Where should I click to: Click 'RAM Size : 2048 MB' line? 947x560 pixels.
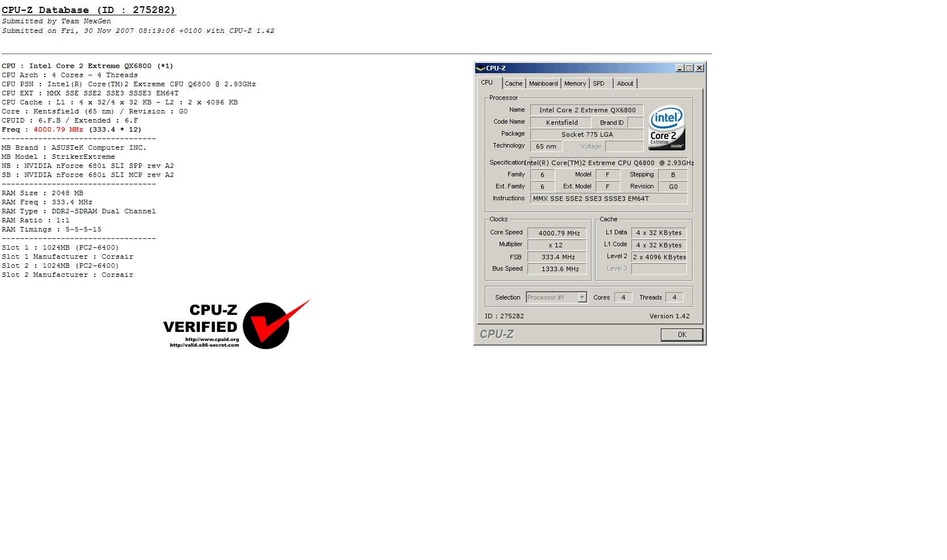coord(43,193)
